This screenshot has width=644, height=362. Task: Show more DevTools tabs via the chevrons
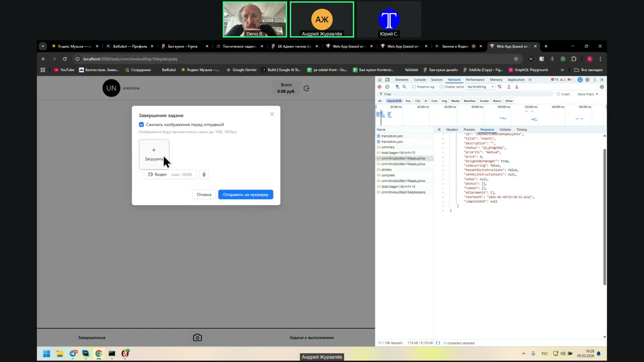(530, 80)
